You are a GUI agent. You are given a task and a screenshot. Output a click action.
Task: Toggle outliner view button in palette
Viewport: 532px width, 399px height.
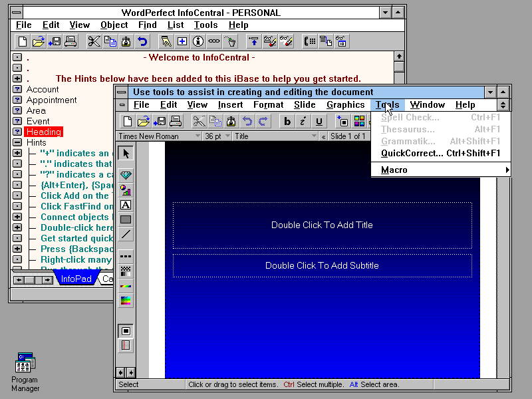(x=126, y=345)
